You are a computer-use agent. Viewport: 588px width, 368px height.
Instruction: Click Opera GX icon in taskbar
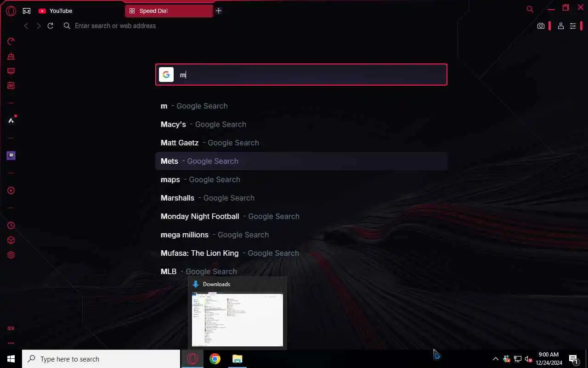pyautogui.click(x=192, y=359)
